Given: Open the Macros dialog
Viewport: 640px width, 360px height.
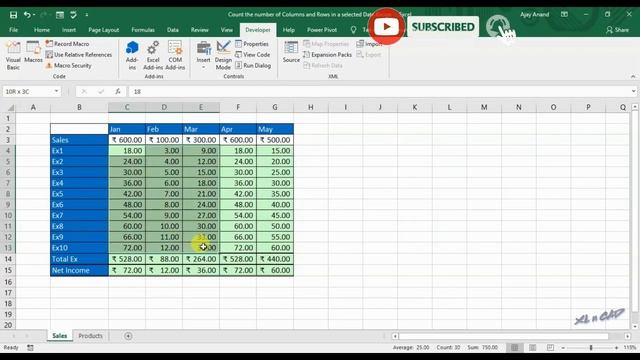Looking at the screenshot, I should pyautogui.click(x=33, y=52).
